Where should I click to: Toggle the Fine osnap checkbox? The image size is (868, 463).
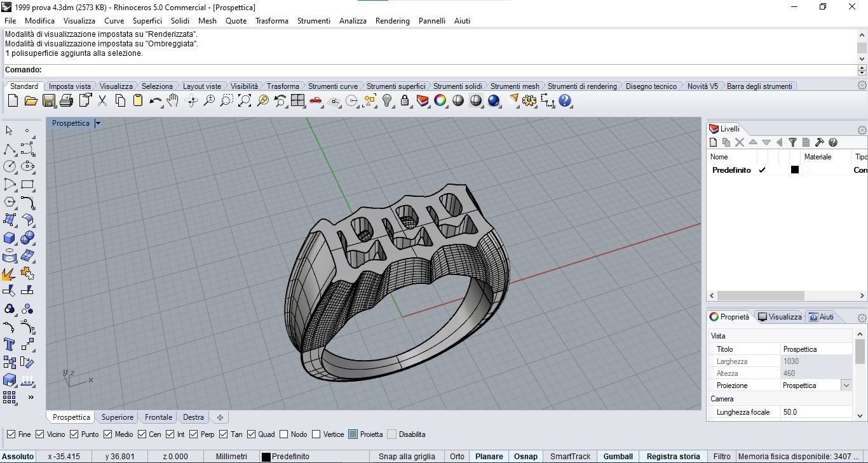pyautogui.click(x=11, y=434)
